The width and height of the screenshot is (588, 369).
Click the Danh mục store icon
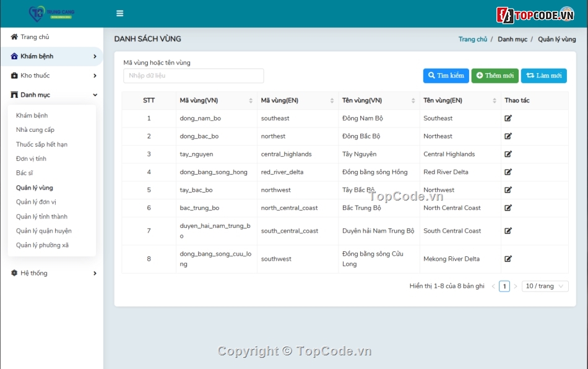coord(14,95)
